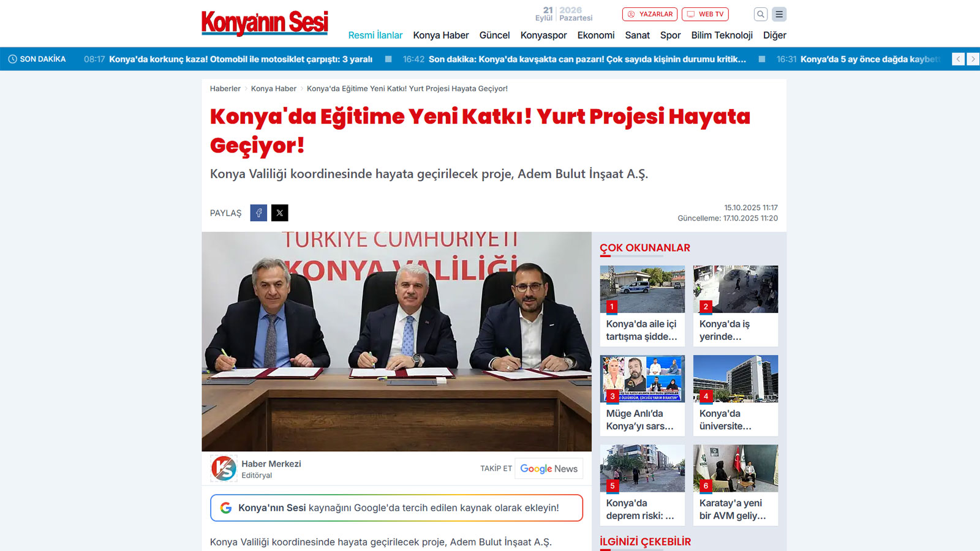This screenshot has height=551, width=980.
Task: Open thumbnail of Müge Anlı story number 3
Action: (x=643, y=378)
